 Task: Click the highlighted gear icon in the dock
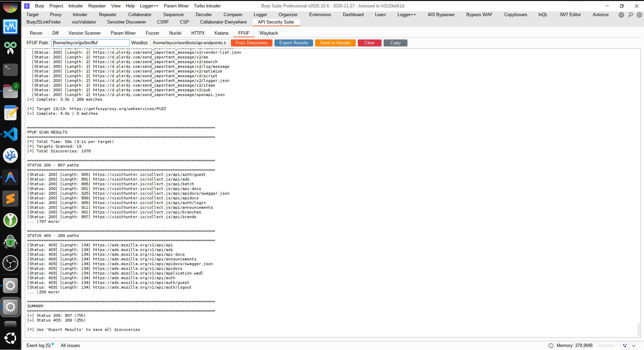(10, 307)
